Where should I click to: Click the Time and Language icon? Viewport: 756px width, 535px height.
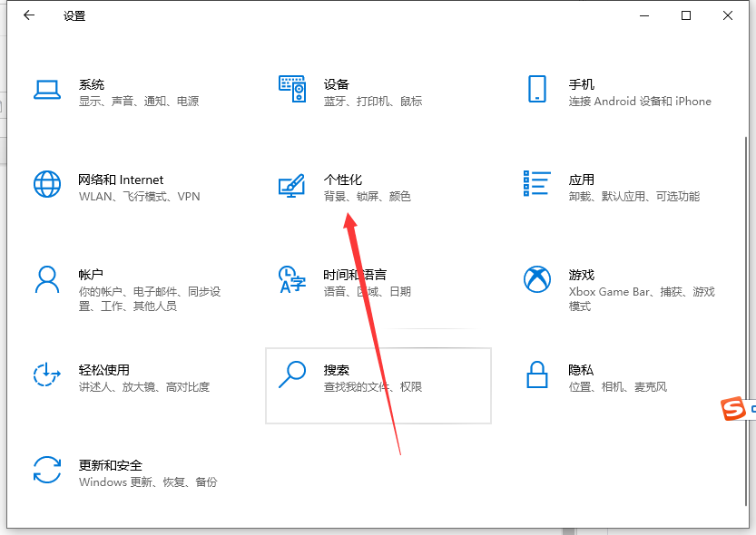pyautogui.click(x=291, y=279)
